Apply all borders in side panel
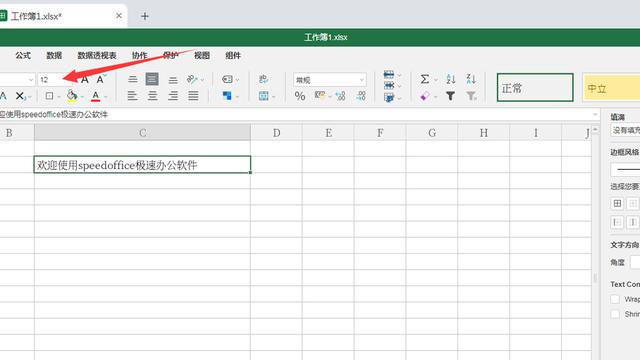Screen dimensions: 640x360 [x=617, y=203]
